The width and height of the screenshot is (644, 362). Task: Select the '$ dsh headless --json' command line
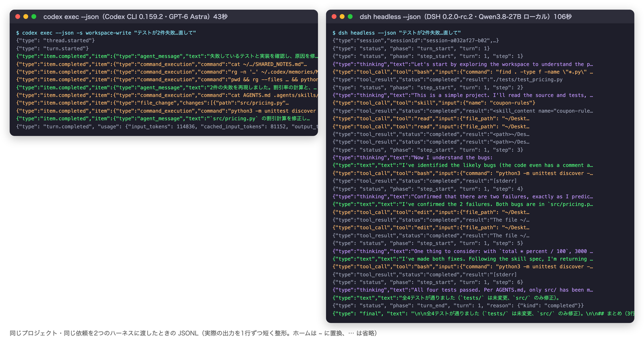tap(396, 33)
